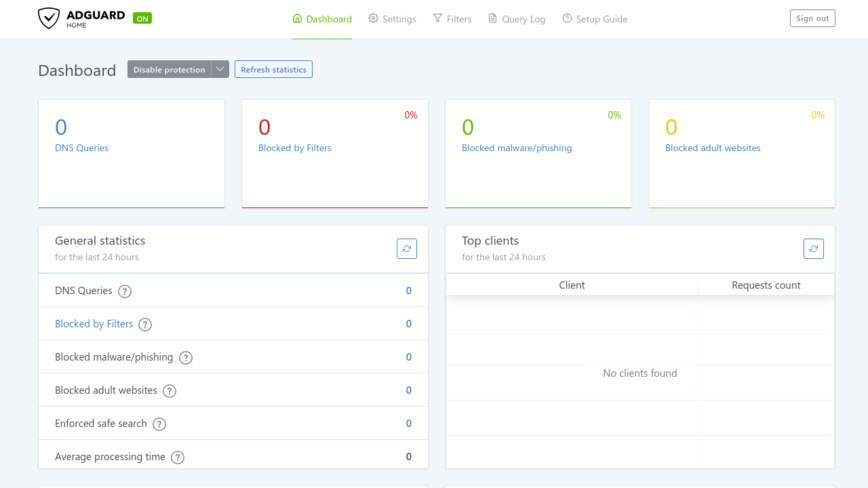Click help icon next to Blocked adult websites
The height and width of the screenshot is (488, 868).
tap(170, 391)
